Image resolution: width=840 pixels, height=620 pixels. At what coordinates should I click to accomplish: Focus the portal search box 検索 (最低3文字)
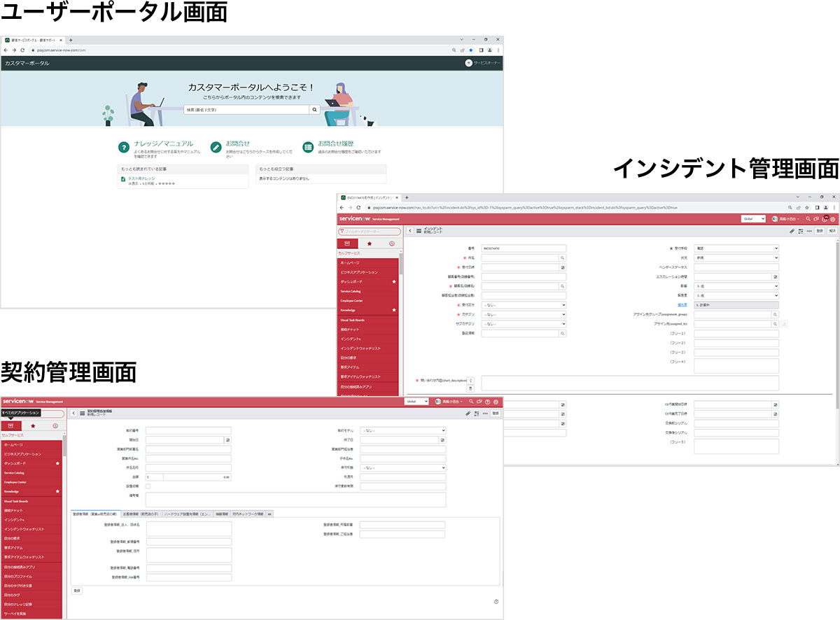(x=246, y=110)
